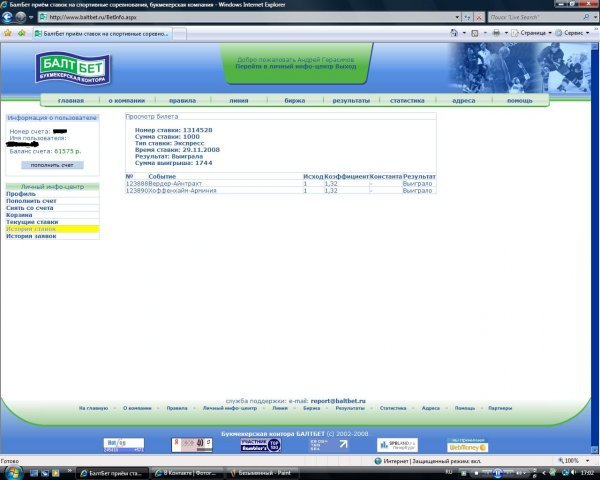Click the БалтБет logo in the header
The image size is (600, 480).
point(74,68)
